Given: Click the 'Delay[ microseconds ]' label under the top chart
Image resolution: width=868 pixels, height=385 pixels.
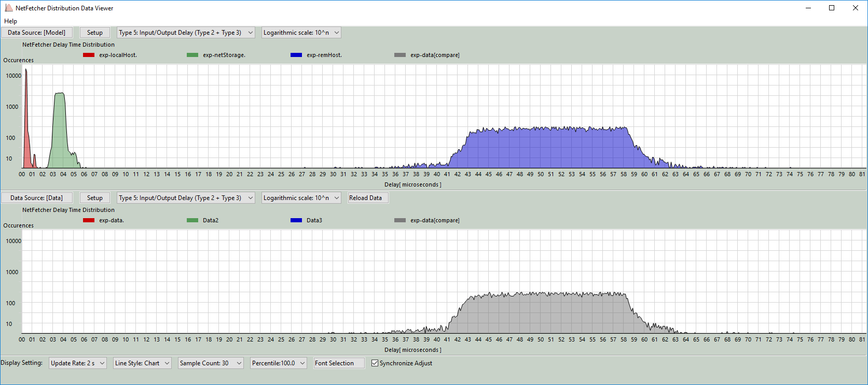Looking at the screenshot, I should [413, 184].
